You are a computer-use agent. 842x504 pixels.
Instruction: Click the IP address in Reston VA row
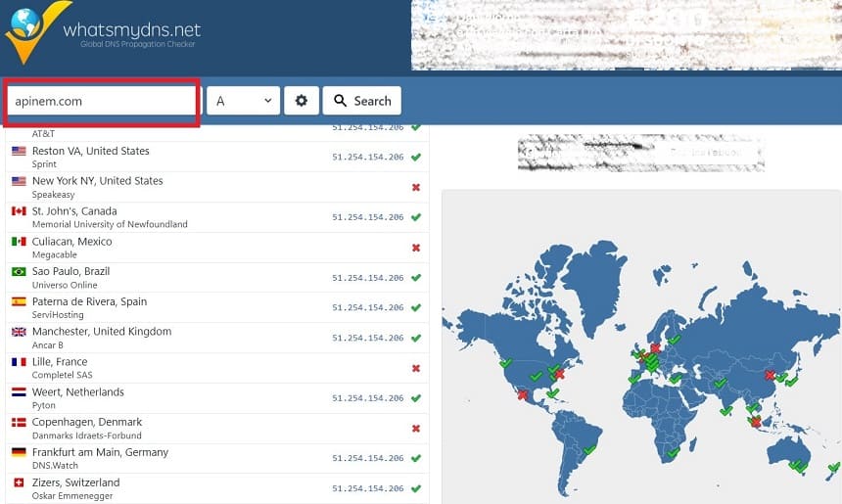point(368,158)
